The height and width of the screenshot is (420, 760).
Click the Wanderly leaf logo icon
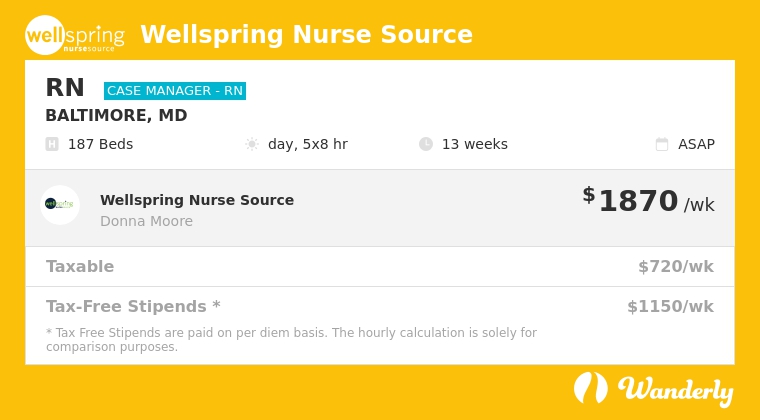(x=591, y=388)
